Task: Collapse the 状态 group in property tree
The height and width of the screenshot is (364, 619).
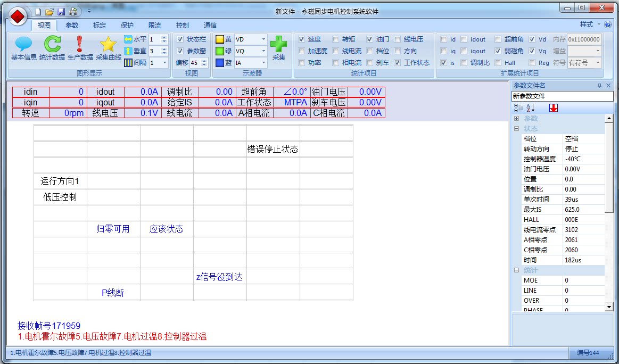Action: pos(516,129)
